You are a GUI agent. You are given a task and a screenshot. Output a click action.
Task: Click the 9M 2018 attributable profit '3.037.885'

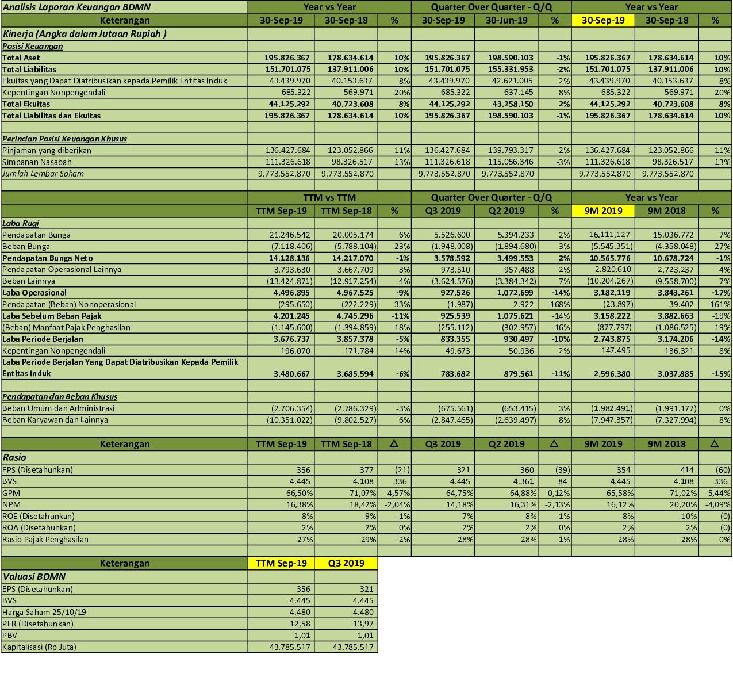pyautogui.click(x=676, y=374)
